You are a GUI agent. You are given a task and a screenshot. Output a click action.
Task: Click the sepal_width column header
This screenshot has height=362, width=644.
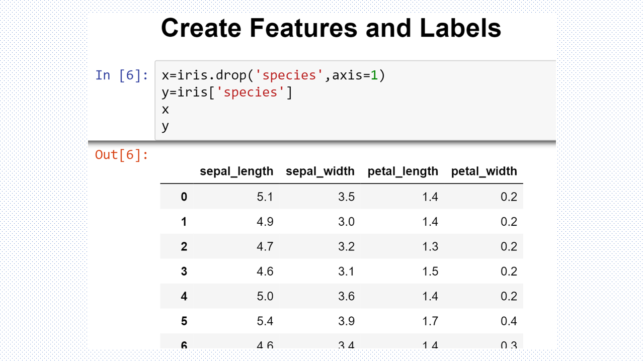point(320,171)
